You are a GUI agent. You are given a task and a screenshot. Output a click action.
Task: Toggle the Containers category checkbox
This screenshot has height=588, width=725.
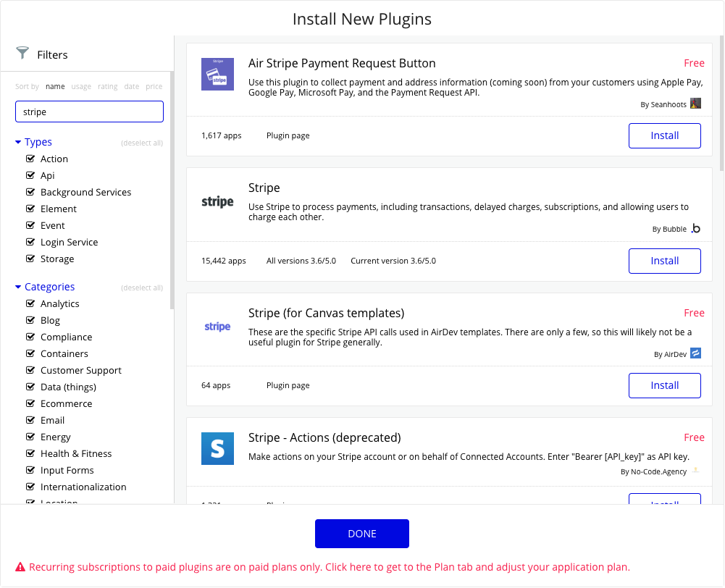coord(30,353)
